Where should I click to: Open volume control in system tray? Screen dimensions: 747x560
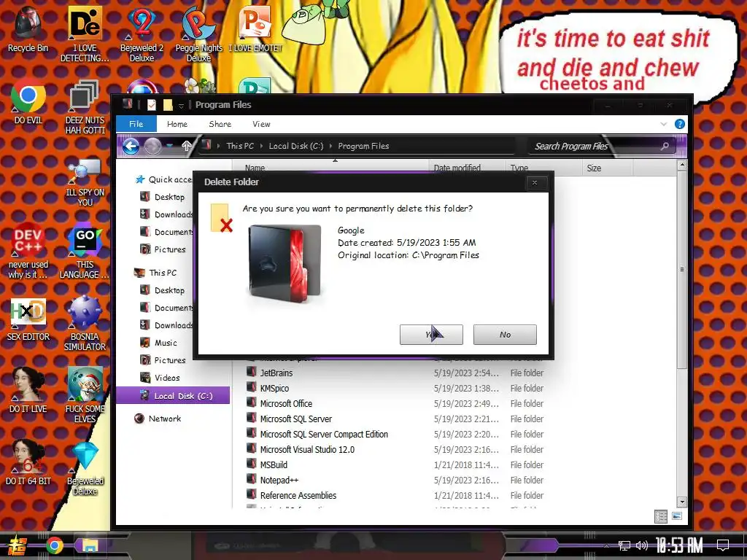click(x=642, y=545)
